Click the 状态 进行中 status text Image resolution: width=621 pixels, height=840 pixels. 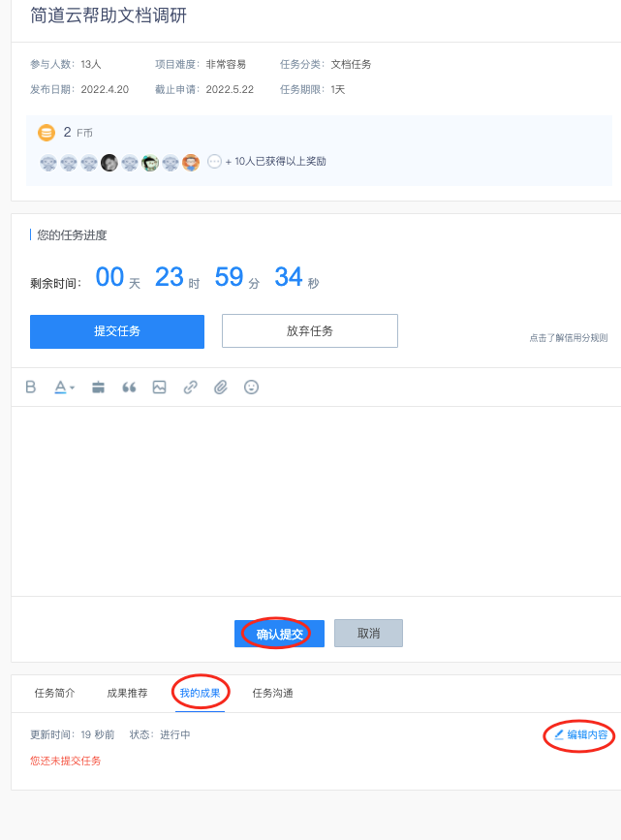tap(160, 735)
